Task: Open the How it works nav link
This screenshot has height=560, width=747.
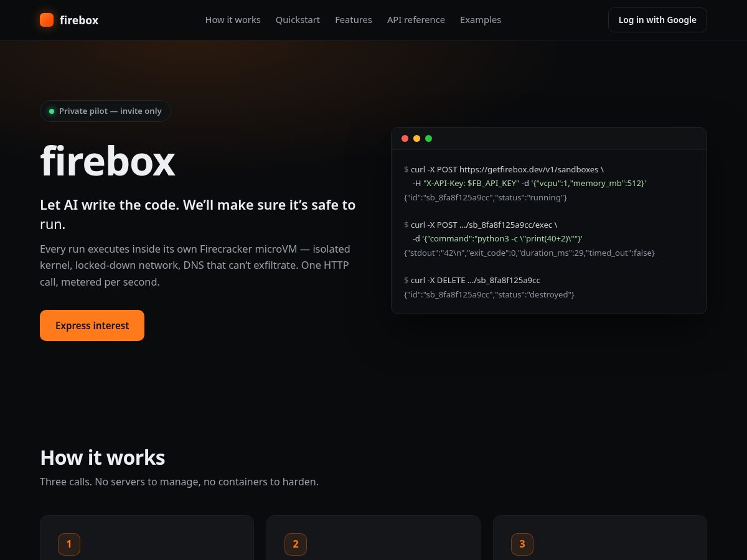Action: (x=233, y=20)
